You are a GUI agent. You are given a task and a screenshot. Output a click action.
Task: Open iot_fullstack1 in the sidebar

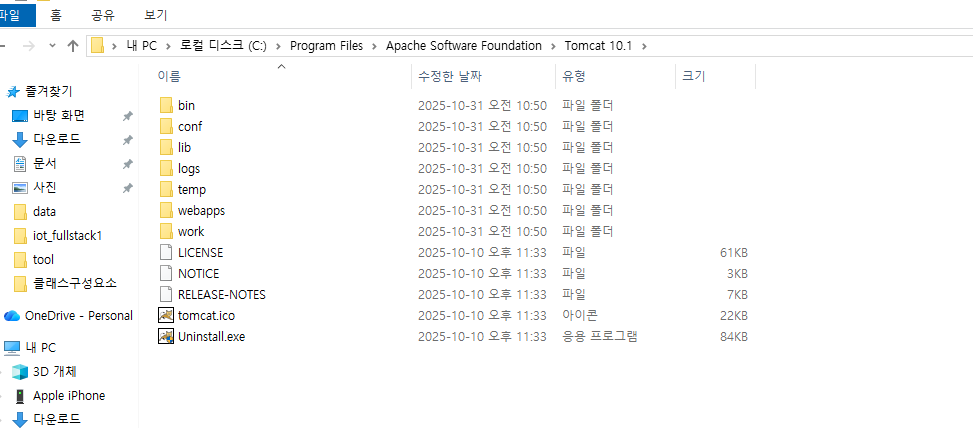pos(70,236)
